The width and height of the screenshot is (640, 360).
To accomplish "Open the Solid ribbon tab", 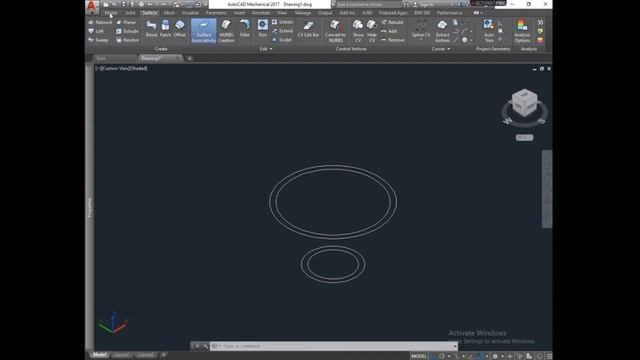I will click(130, 13).
